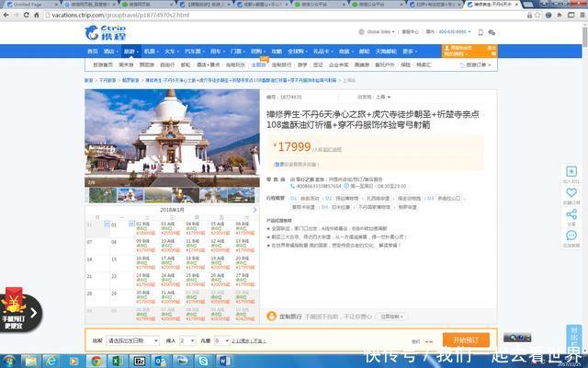Click the browser forward arrow
This screenshot has width=588, height=368.
tap(17, 15)
